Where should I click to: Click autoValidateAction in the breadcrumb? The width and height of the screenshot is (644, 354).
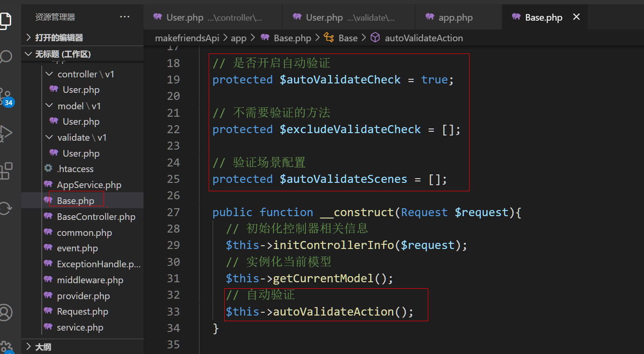tap(423, 38)
